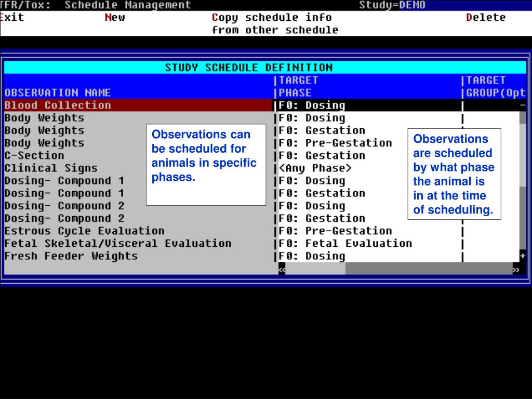Open the Exit menu item
The height and width of the screenshot is (399, 532).
pyautogui.click(x=12, y=17)
